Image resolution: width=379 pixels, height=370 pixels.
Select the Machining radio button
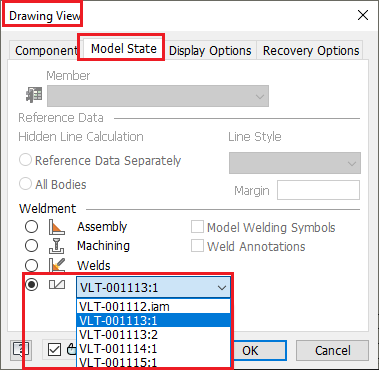pyautogui.click(x=31, y=246)
